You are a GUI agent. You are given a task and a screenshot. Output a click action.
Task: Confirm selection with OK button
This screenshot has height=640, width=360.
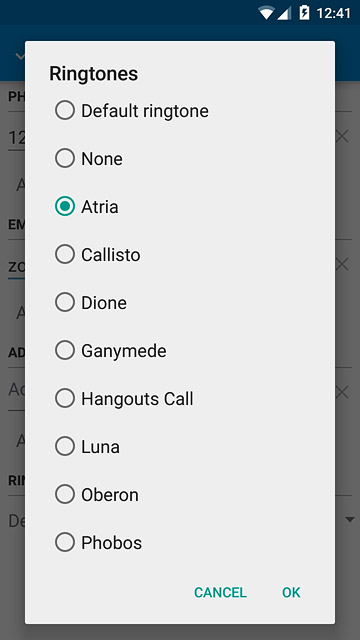291,592
